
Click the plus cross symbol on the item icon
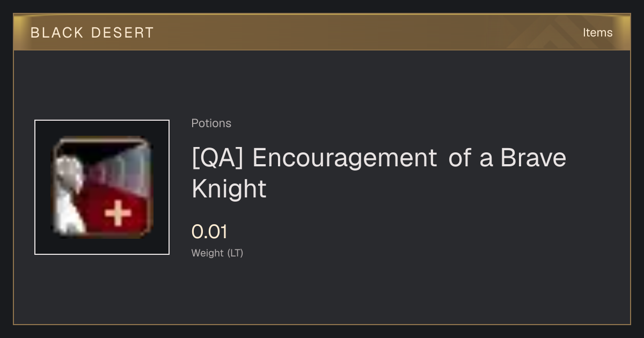point(118,214)
